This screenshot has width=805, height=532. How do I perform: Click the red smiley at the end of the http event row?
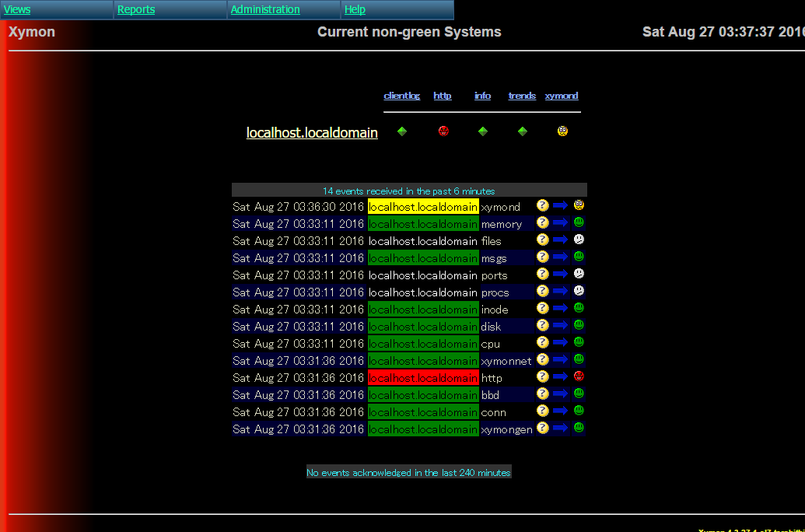pos(578,376)
